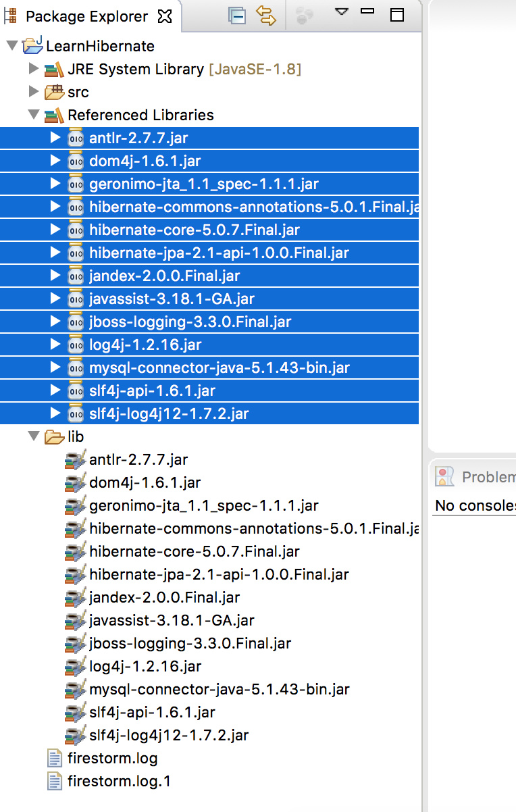Select hibernate-core-5.0.7.Final.jar under lib folder
The width and height of the screenshot is (516, 812).
tap(195, 551)
